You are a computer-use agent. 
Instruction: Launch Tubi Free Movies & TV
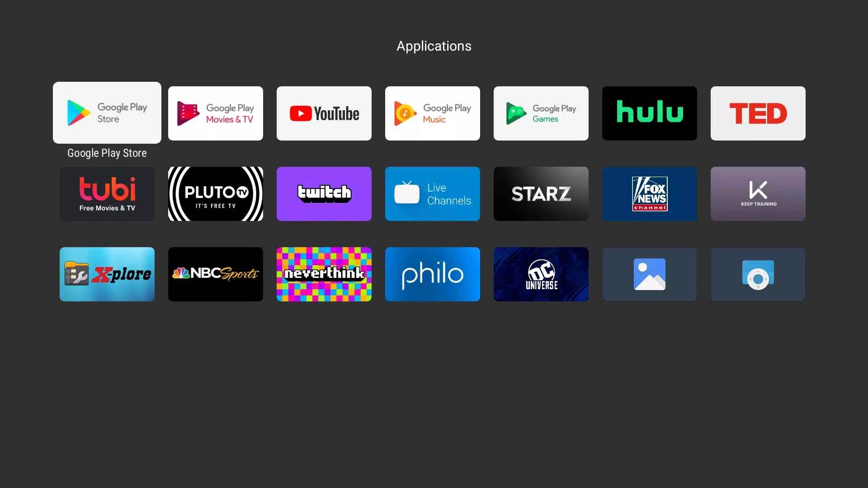(107, 193)
